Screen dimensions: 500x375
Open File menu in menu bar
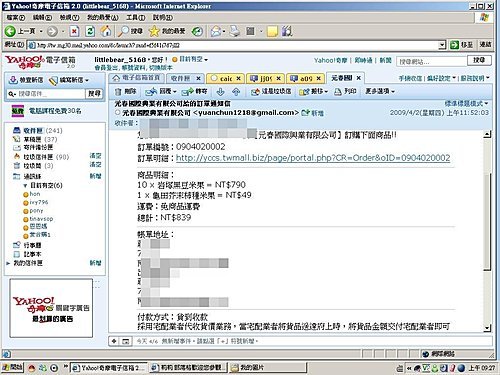click(x=16, y=17)
